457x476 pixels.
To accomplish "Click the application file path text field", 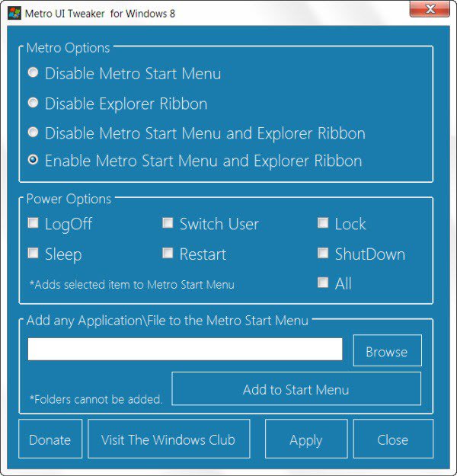I will click(x=185, y=349).
